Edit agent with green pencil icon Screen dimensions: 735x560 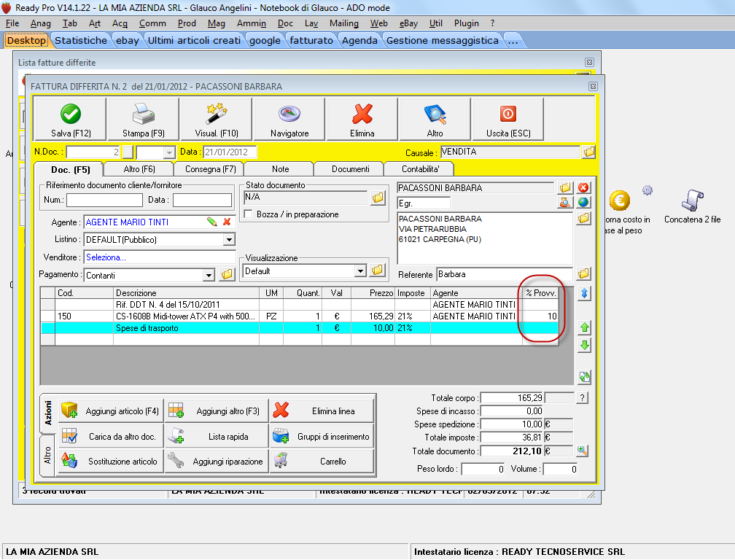212,222
